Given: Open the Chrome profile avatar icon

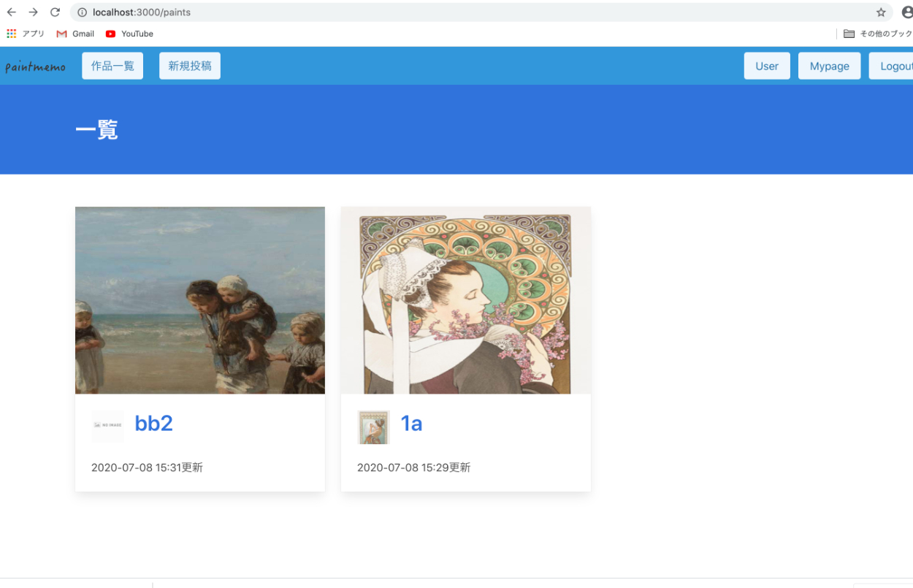Looking at the screenshot, I should coord(907,12).
